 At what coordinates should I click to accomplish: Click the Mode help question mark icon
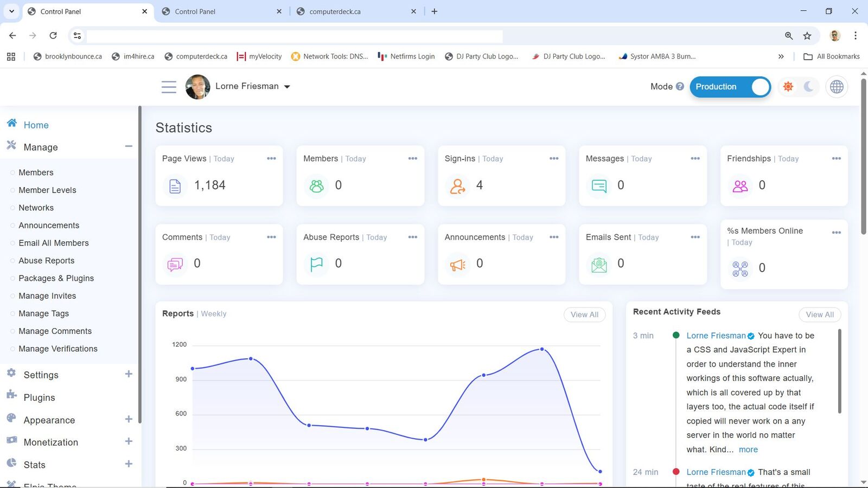(x=680, y=86)
